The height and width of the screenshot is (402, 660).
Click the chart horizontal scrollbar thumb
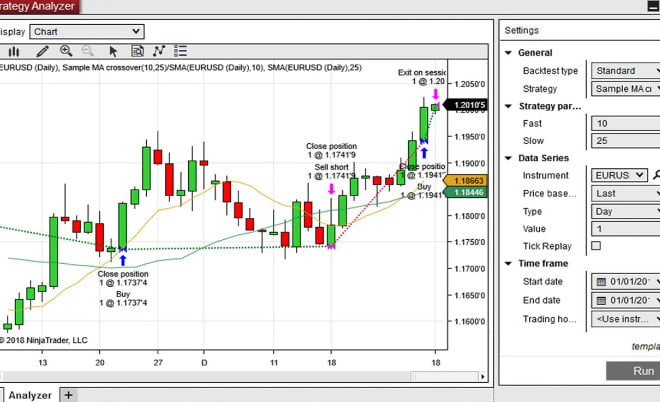[x=444, y=376]
